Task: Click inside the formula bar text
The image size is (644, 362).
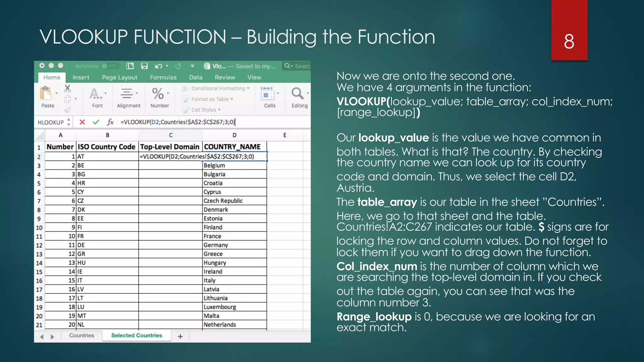Action: coord(178,122)
